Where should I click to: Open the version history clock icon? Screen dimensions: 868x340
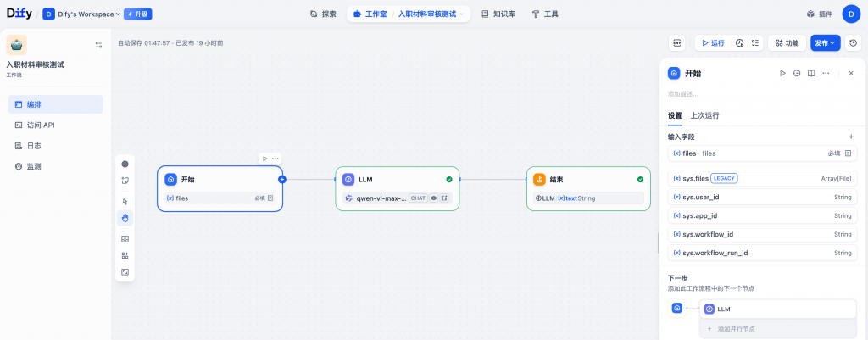(853, 42)
